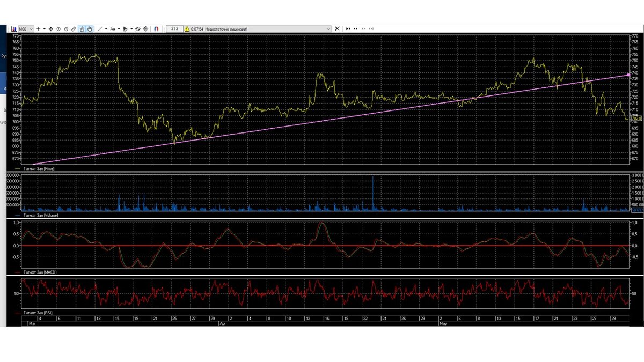The width and height of the screenshot is (644, 362).
Task: Click the current price tag 702.8
Action: click(636, 118)
